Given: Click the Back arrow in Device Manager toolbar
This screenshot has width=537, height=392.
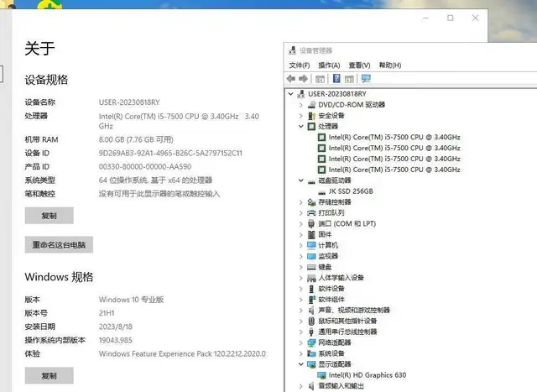Looking at the screenshot, I should (x=291, y=79).
